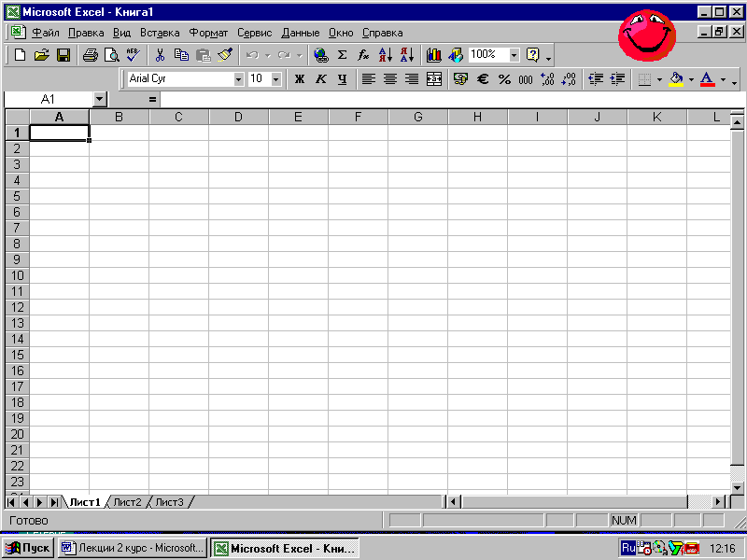Open the Данные menu
This screenshot has width=747, height=560.
(x=300, y=33)
